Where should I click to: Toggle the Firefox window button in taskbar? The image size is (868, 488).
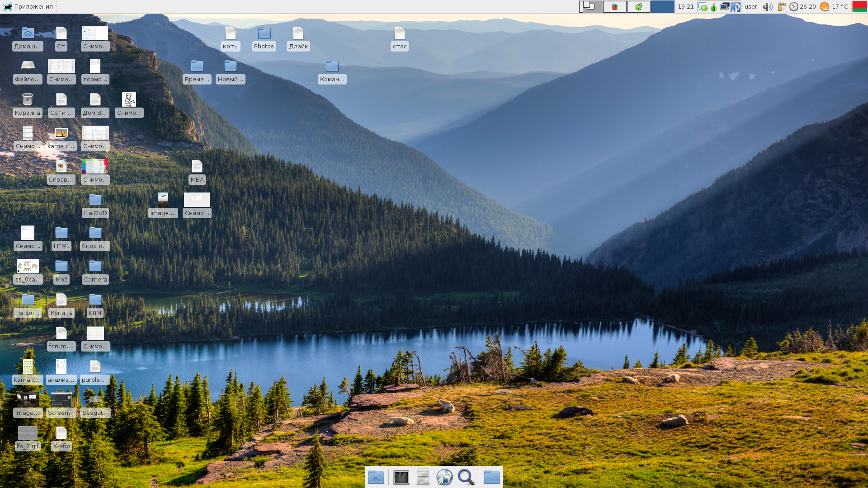tap(615, 7)
